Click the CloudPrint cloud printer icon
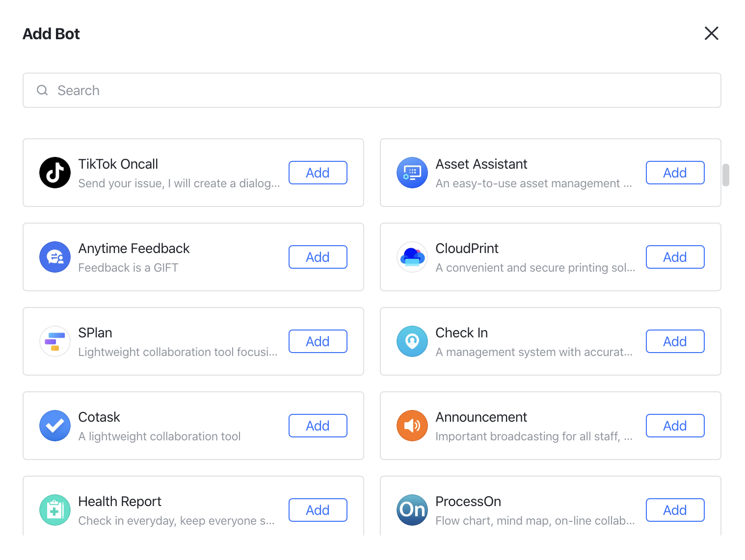Screen dimensions: 745x560 [412, 257]
